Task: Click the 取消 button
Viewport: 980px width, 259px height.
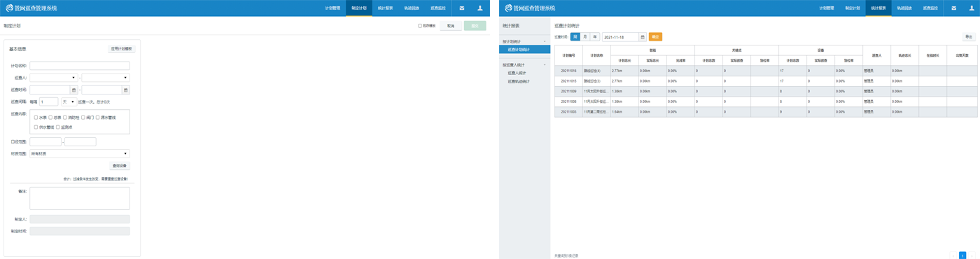Action: coord(451,26)
